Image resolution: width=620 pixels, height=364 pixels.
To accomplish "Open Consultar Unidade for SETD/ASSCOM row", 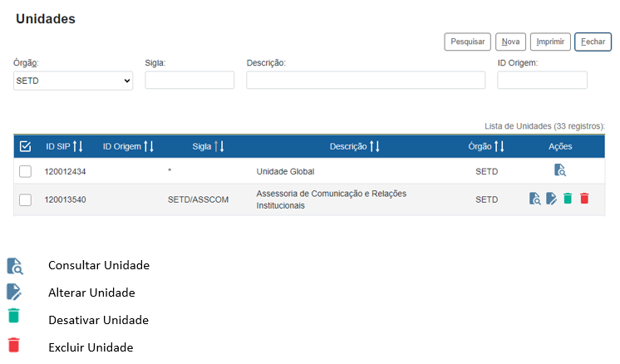I will [x=535, y=199].
